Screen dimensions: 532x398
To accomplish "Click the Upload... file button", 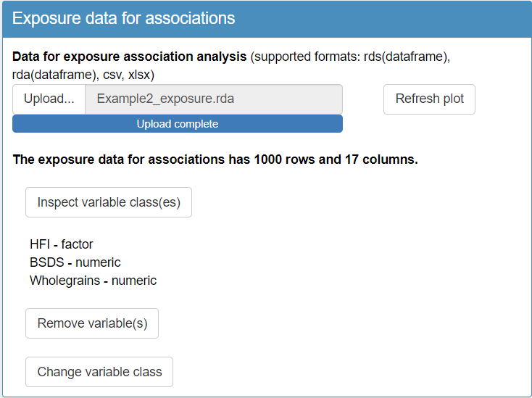I will point(49,99).
